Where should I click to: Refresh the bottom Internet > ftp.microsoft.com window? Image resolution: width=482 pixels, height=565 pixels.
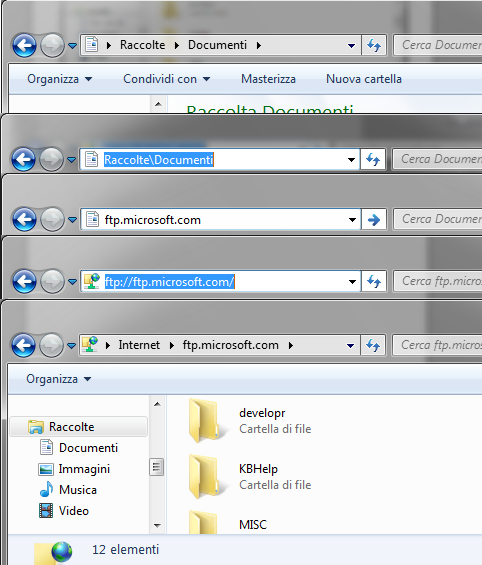click(373, 345)
